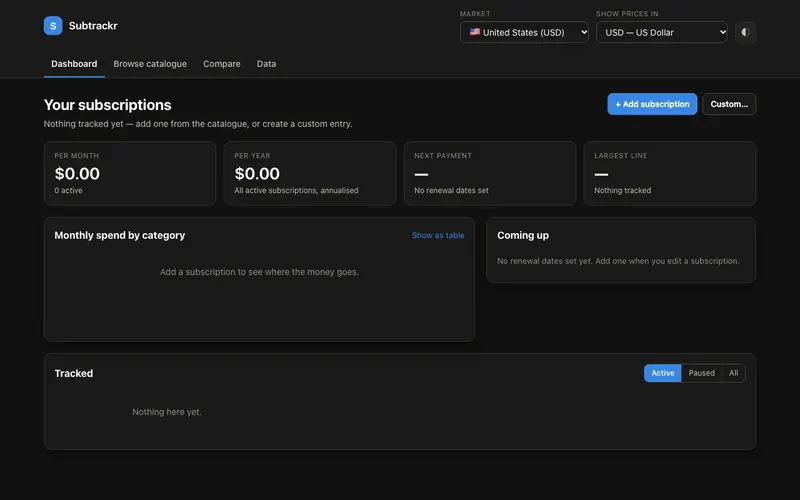Open the Data tab
Screen dimensions: 800x500
point(266,64)
